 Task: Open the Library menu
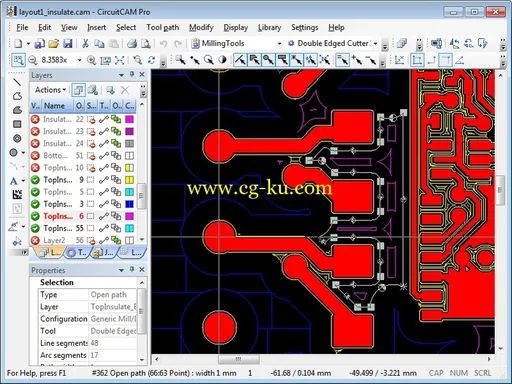tap(270, 28)
